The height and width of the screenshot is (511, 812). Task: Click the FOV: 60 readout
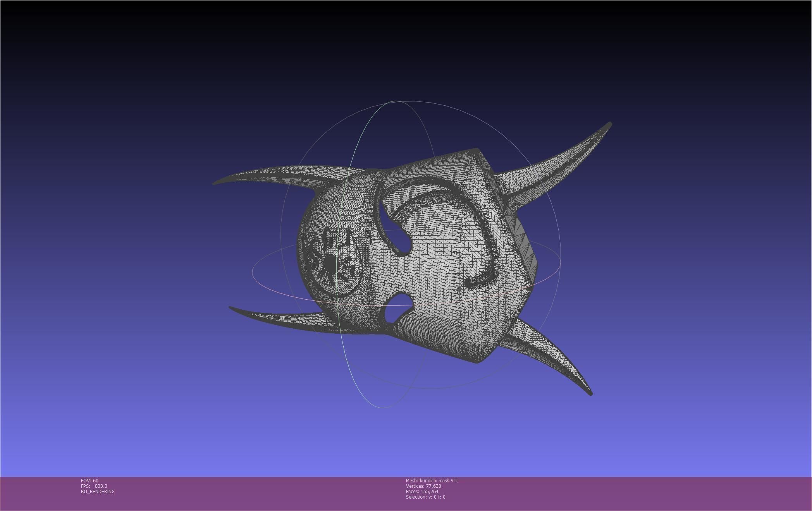[x=89, y=480]
